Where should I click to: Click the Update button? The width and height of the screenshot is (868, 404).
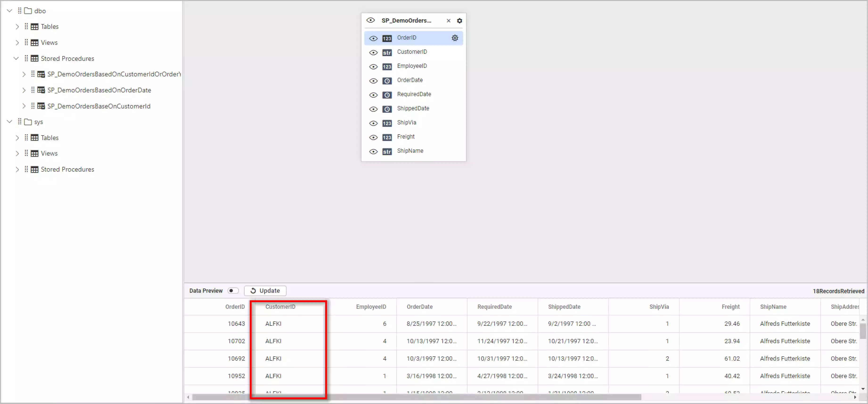click(265, 291)
